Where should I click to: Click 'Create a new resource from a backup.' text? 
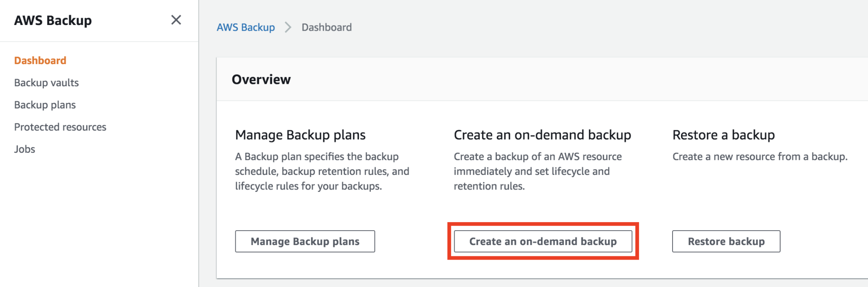coord(760,156)
